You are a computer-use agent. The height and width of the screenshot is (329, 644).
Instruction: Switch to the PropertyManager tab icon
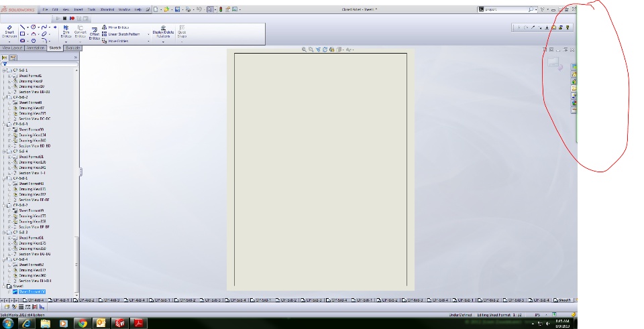(x=13, y=58)
